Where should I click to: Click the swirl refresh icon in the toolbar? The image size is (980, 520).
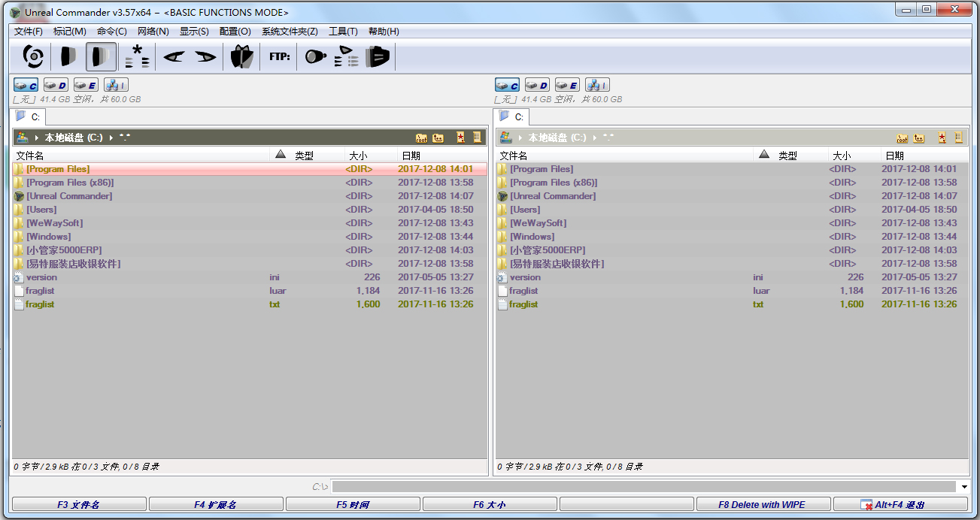(x=33, y=56)
